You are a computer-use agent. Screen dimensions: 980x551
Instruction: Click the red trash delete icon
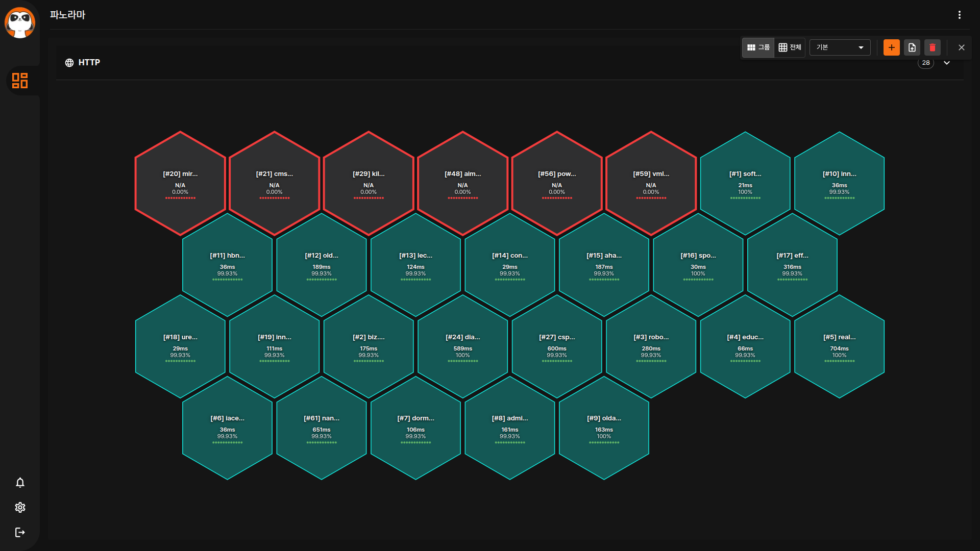point(933,47)
